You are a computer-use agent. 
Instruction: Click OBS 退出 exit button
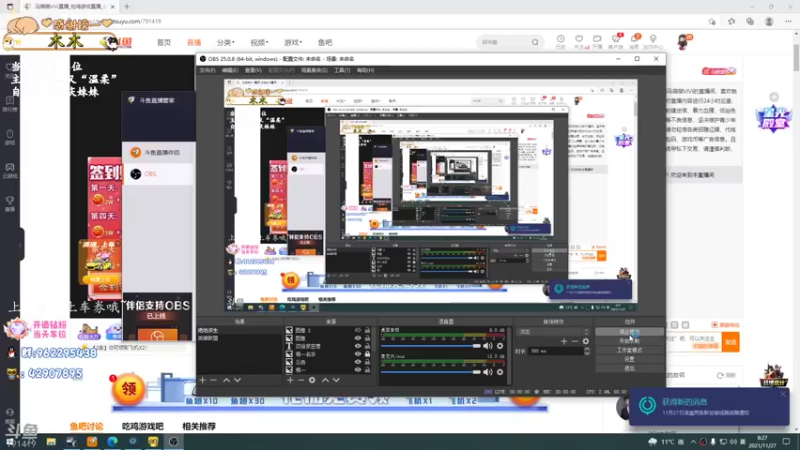tap(629, 368)
